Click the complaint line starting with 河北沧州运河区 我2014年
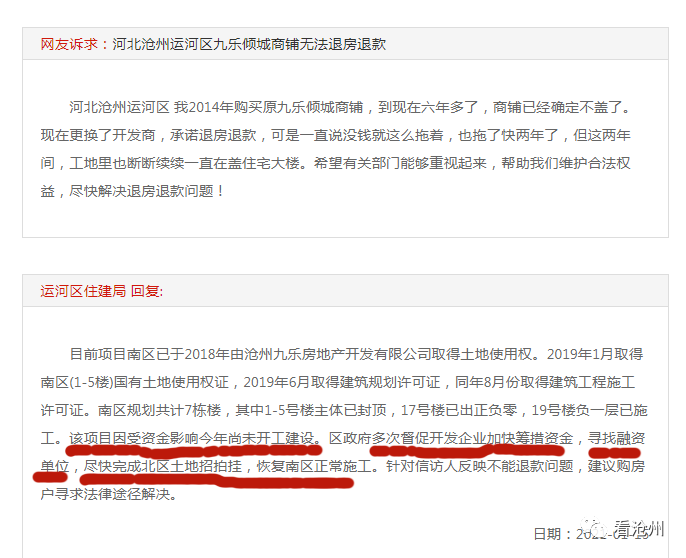686x558 pixels. (x=350, y=107)
